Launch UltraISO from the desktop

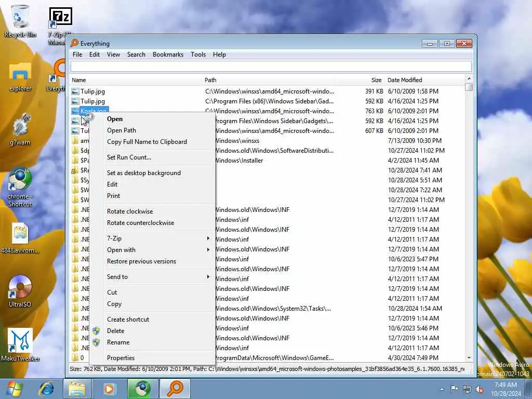pos(20,291)
